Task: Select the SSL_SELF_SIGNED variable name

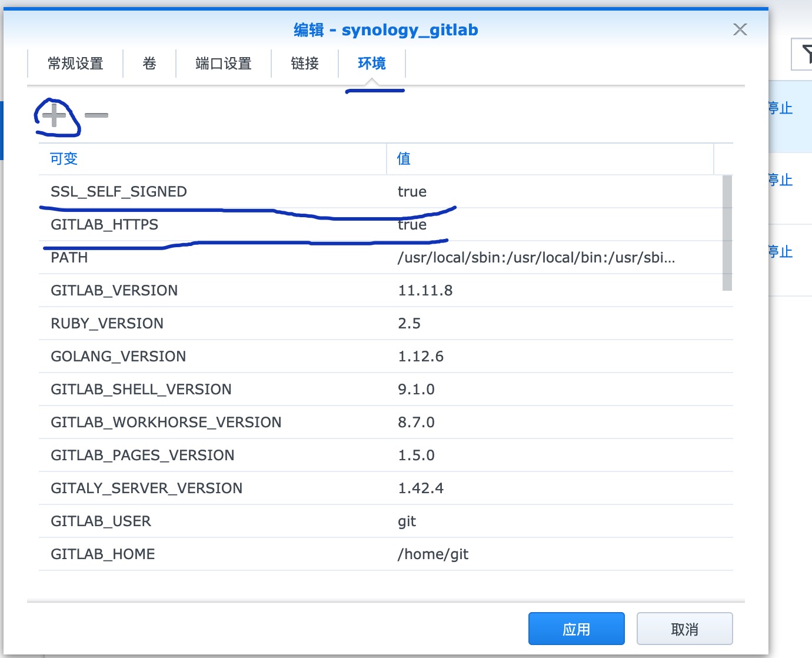Action: (119, 192)
